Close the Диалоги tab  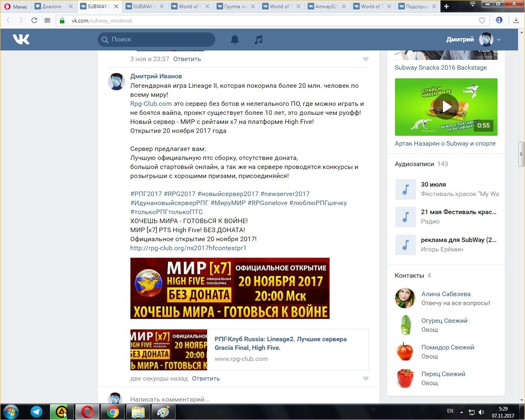(x=71, y=6)
